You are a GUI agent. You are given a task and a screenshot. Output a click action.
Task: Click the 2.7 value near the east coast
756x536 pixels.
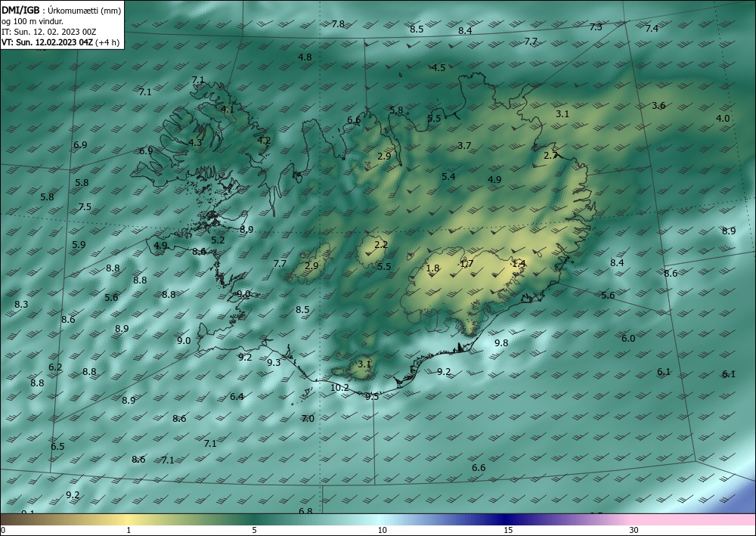point(550,155)
